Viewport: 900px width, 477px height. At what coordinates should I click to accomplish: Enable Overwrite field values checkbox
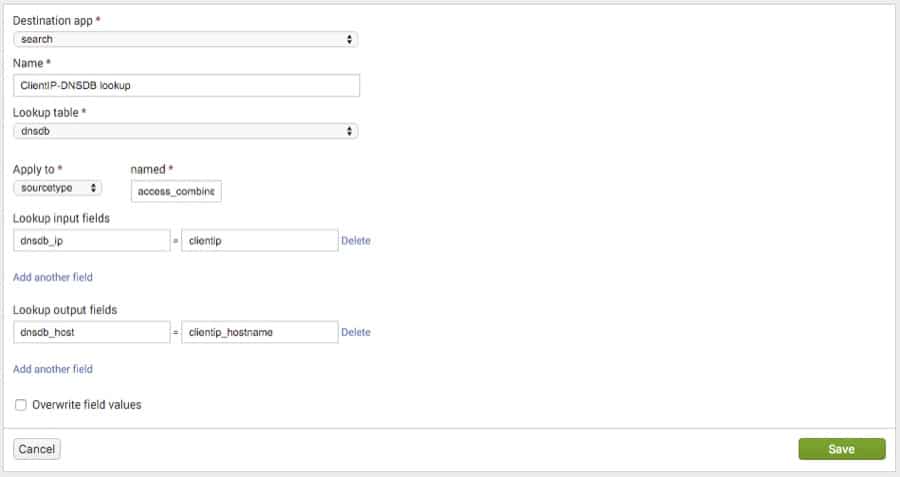click(x=21, y=405)
